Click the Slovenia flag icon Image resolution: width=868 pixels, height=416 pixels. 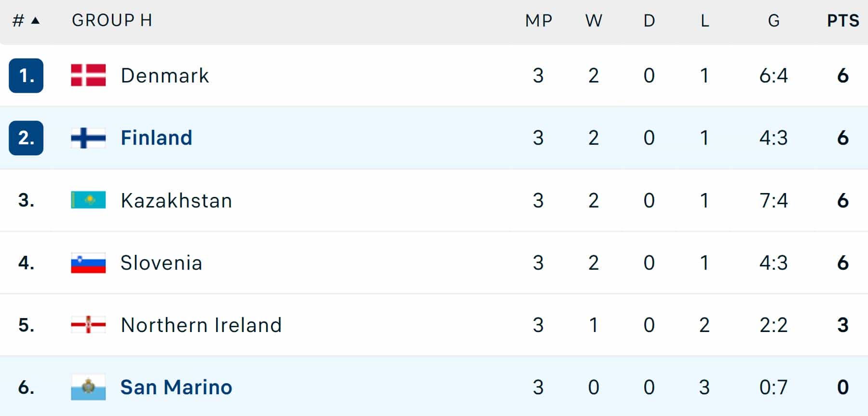pos(88,263)
